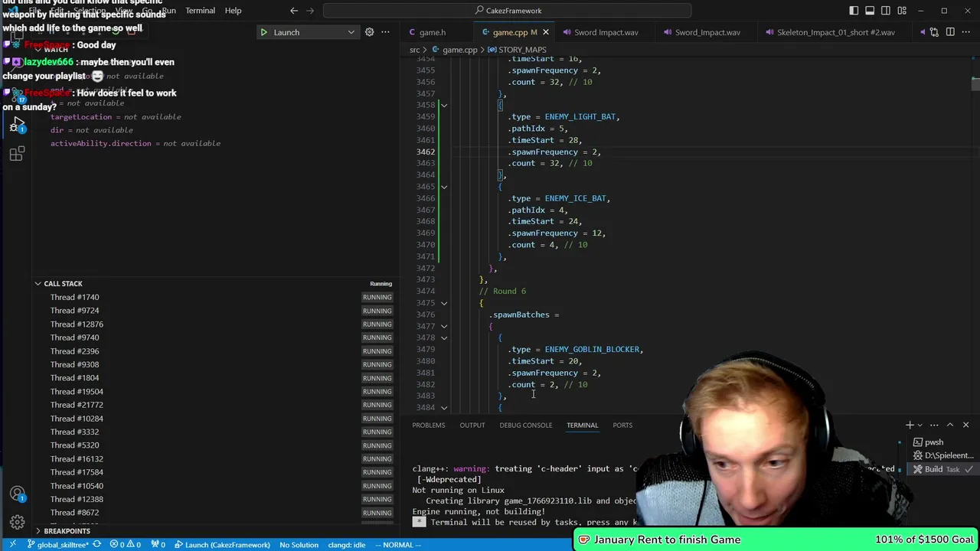Select Thread #8672 in call stack
The image size is (980, 551).
point(74,513)
